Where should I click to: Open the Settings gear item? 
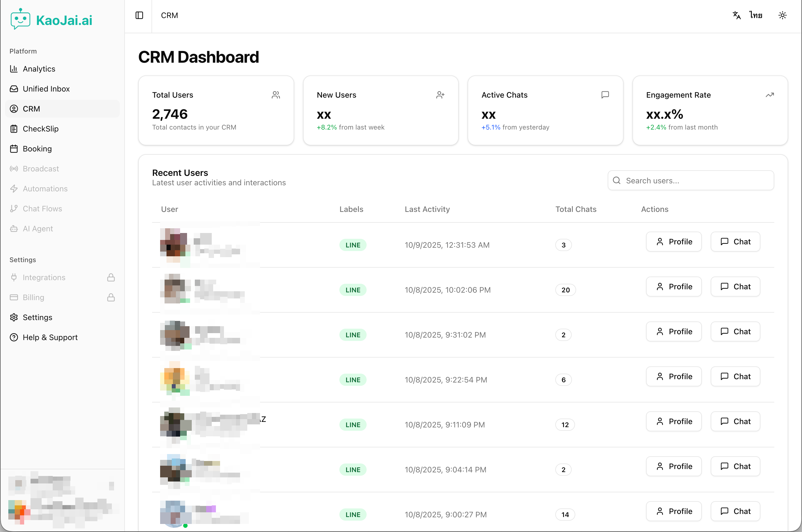[37, 318]
